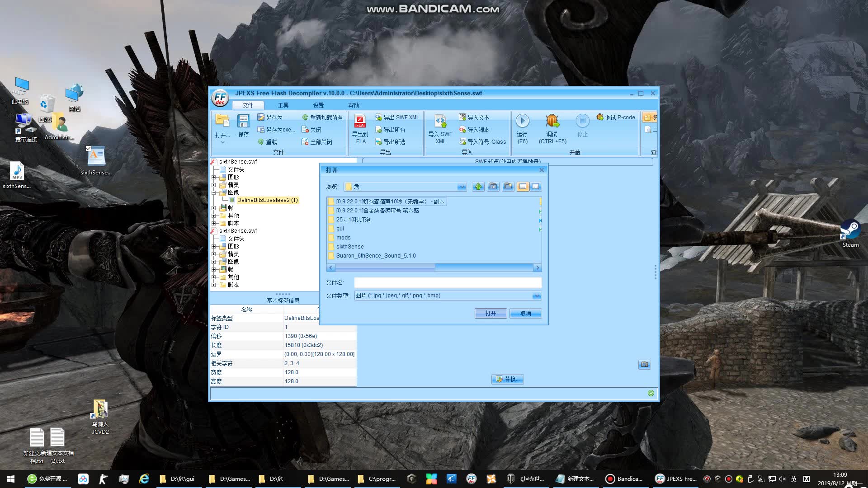Click Debug P-code (调试 P-code)

click(616, 117)
